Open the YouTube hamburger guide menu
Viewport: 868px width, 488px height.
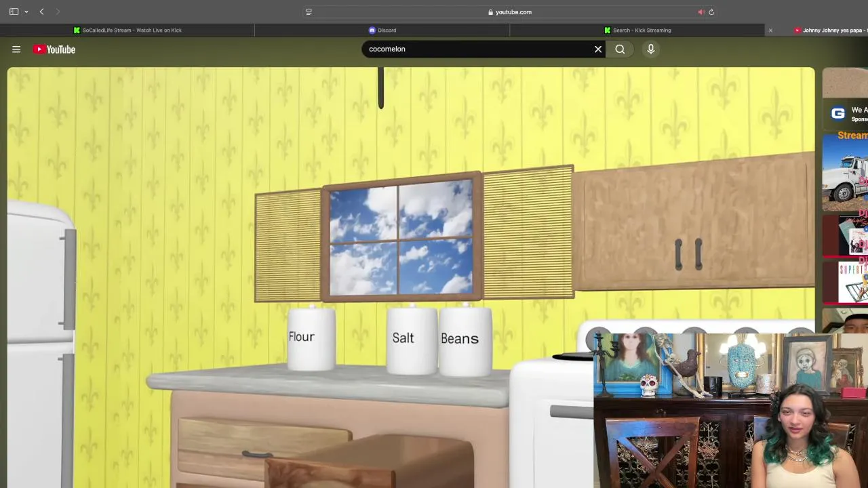point(16,49)
